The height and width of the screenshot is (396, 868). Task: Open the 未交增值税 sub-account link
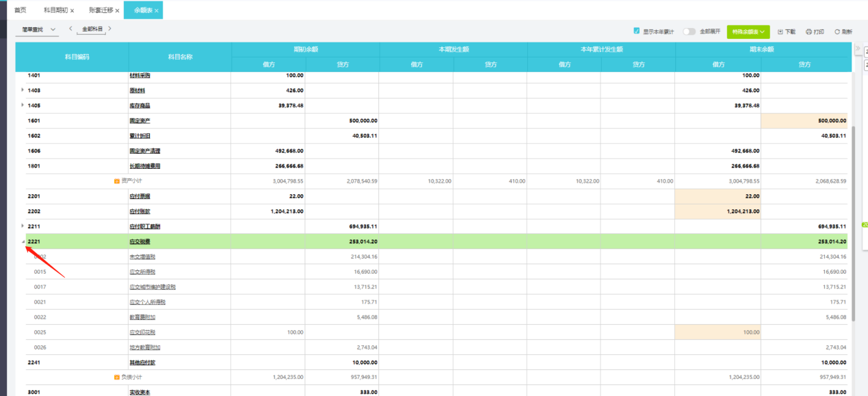(x=142, y=256)
